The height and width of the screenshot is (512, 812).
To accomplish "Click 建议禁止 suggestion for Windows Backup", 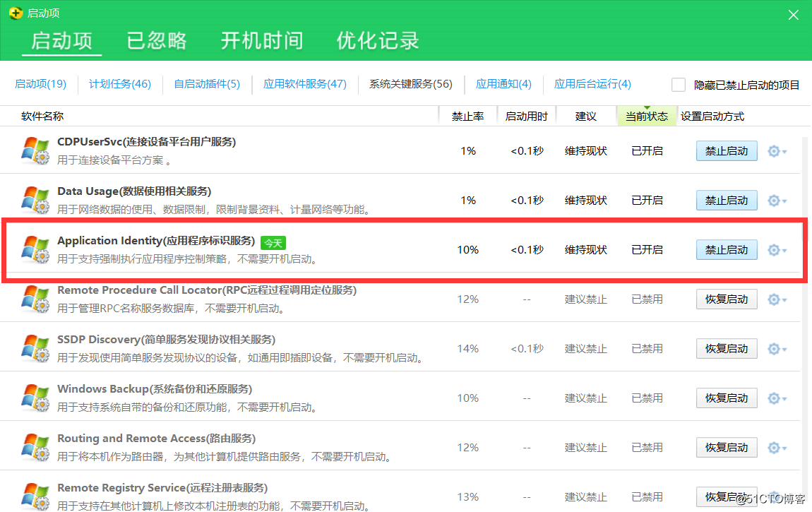I will (585, 398).
